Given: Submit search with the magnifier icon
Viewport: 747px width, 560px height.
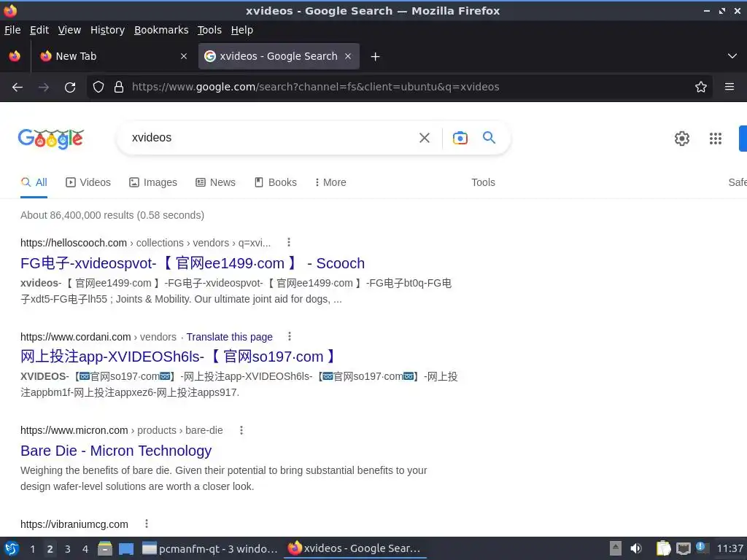Looking at the screenshot, I should click(x=489, y=138).
